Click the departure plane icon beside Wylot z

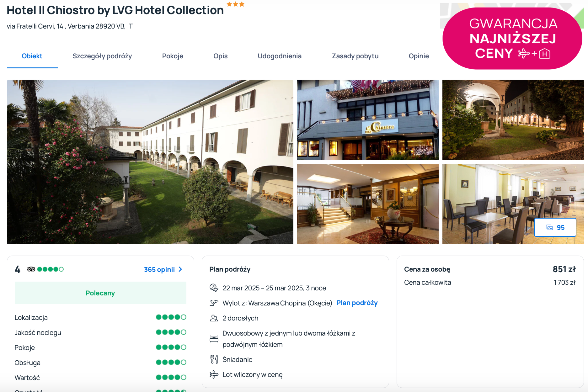coord(214,303)
